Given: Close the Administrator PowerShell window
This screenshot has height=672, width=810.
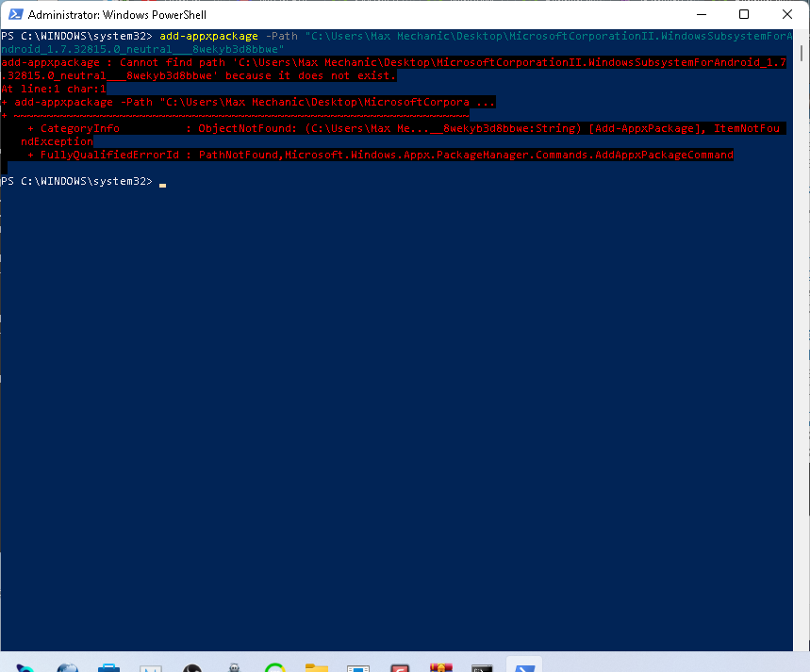Looking at the screenshot, I should pos(787,14).
